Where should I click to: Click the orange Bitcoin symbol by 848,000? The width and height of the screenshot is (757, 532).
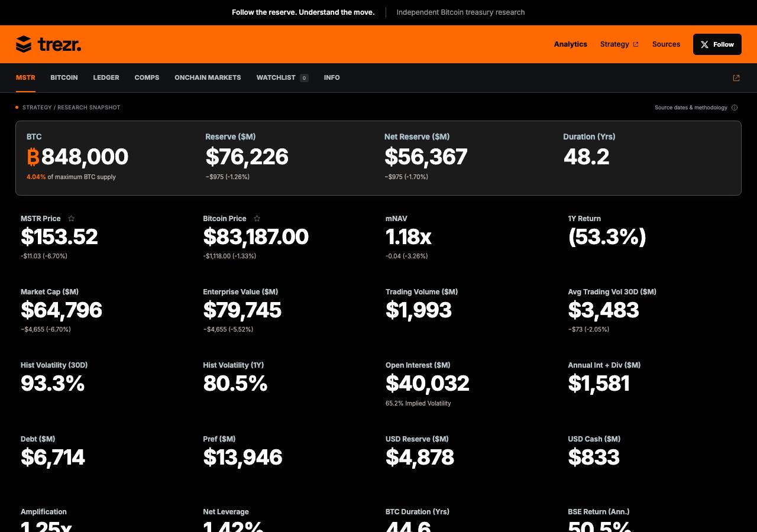pos(33,157)
